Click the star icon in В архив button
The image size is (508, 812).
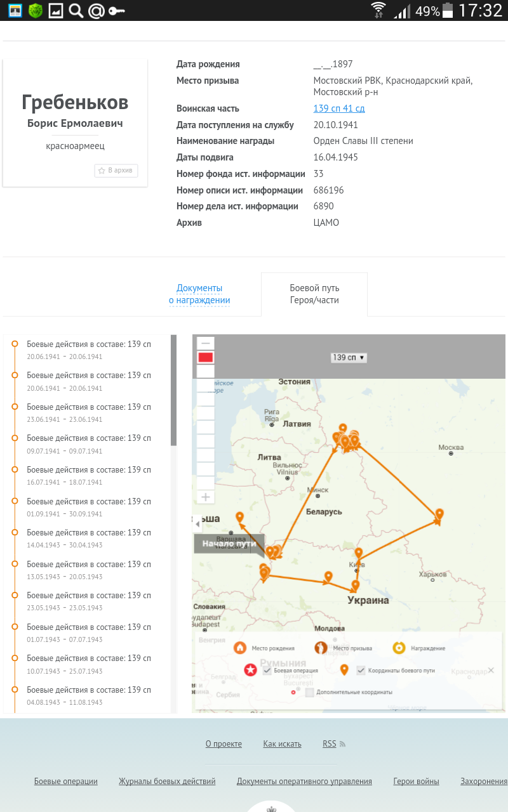pyautogui.click(x=102, y=171)
